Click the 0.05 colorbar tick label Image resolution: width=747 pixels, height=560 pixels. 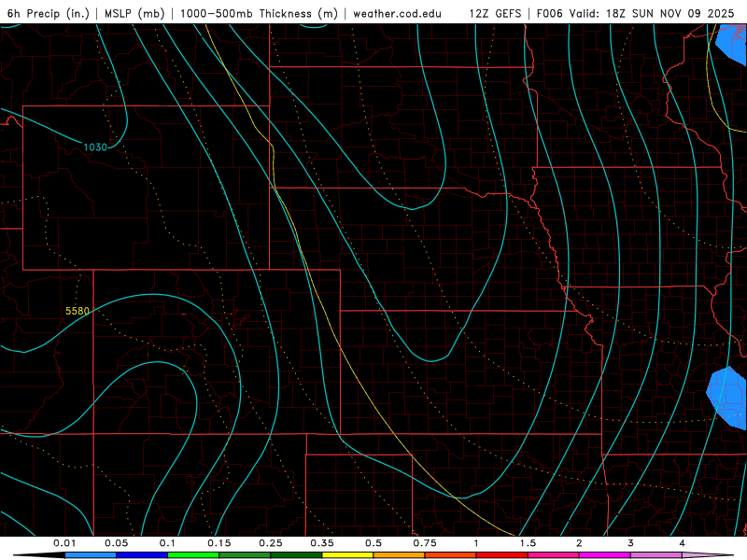(x=116, y=543)
